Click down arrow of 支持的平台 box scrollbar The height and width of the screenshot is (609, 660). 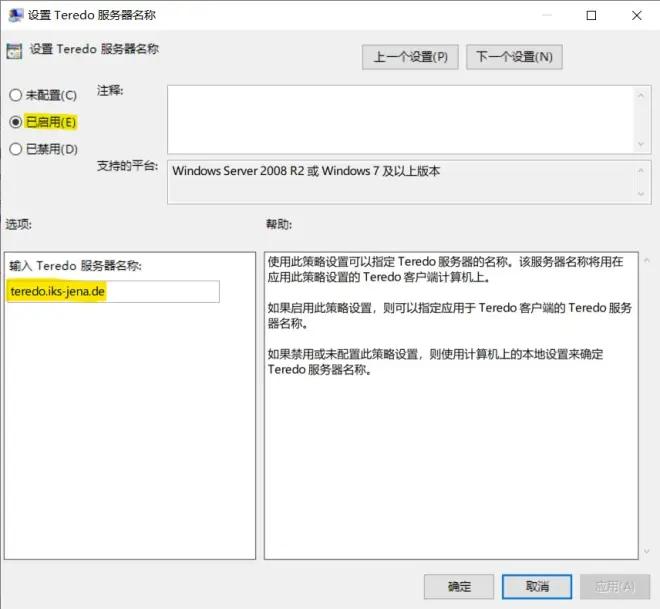click(x=641, y=194)
